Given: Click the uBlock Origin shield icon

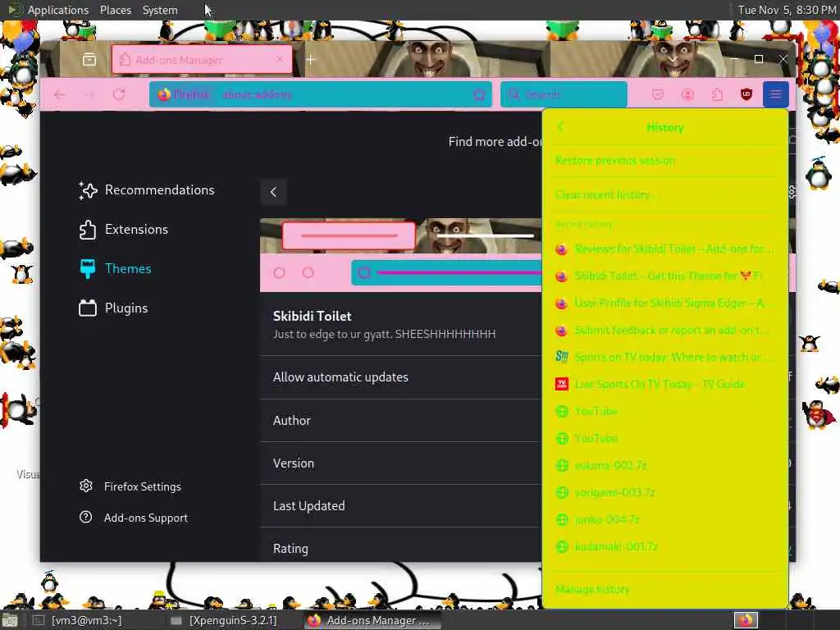Looking at the screenshot, I should 746,95.
